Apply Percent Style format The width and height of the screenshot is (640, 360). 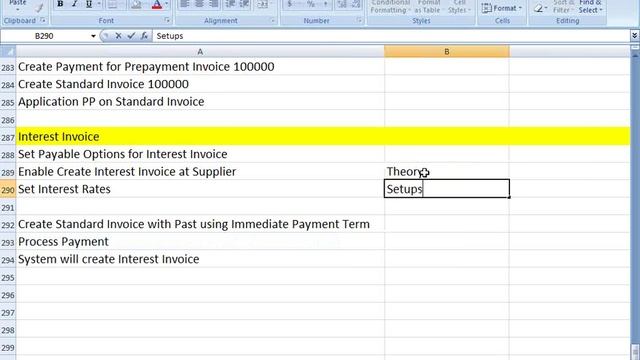tap(311, 4)
